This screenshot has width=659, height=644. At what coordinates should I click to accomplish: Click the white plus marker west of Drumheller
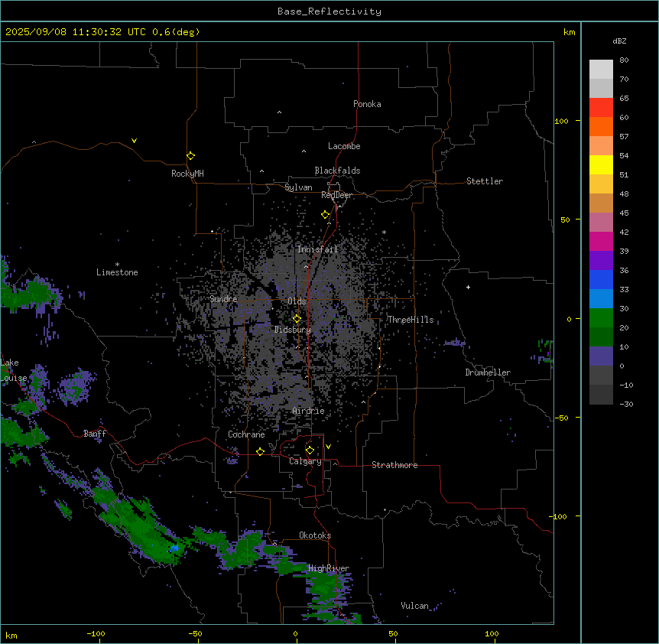[x=468, y=287]
